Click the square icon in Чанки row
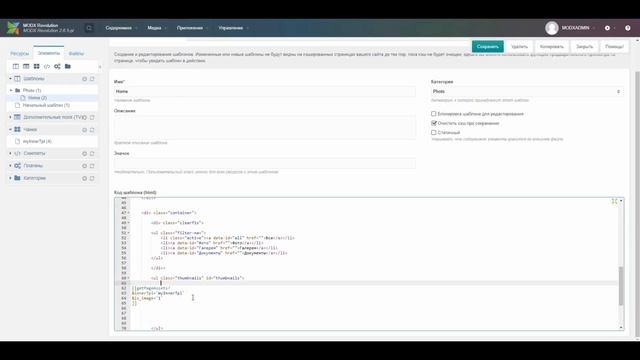This screenshot has width=640, height=360. [x=92, y=130]
